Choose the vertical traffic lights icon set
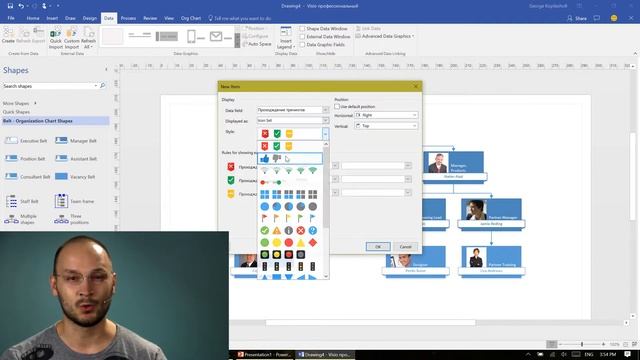The image size is (640, 360). tap(290, 267)
